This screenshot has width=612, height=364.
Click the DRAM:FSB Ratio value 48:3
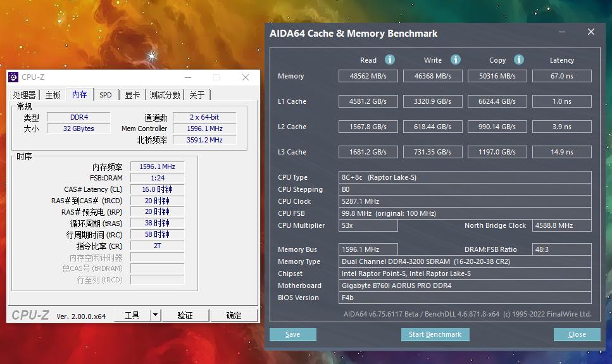click(562, 249)
